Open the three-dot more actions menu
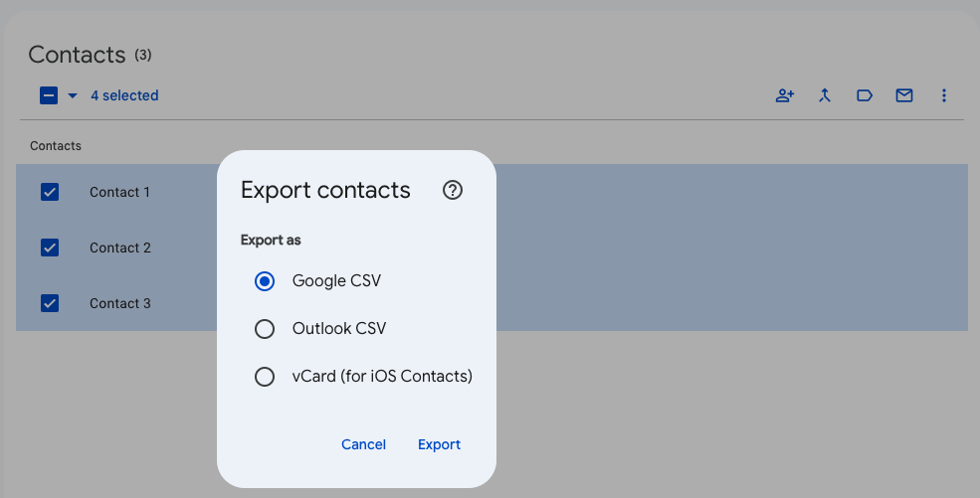980x498 pixels. click(x=944, y=96)
